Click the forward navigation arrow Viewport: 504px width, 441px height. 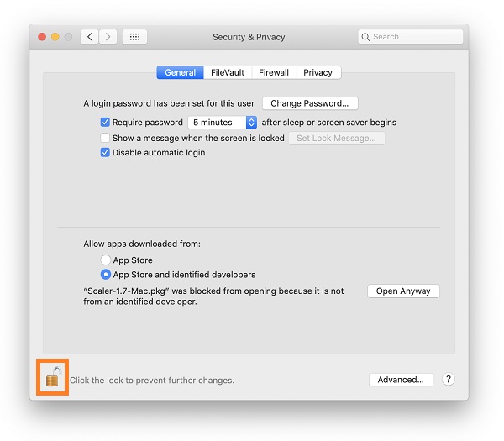coord(108,37)
